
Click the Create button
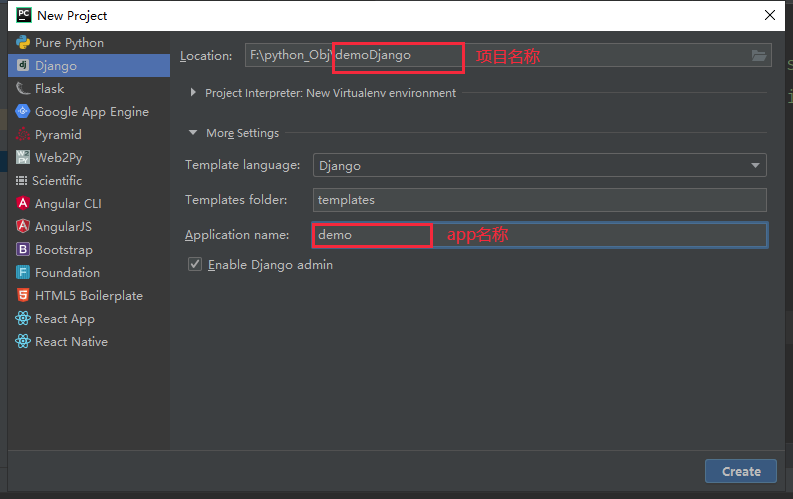(x=741, y=471)
